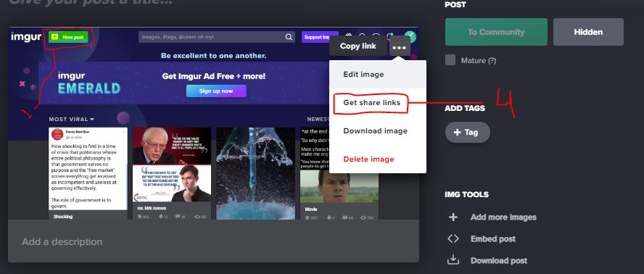Set post visibility to Hidden
The height and width of the screenshot is (274, 644).
pos(588,32)
